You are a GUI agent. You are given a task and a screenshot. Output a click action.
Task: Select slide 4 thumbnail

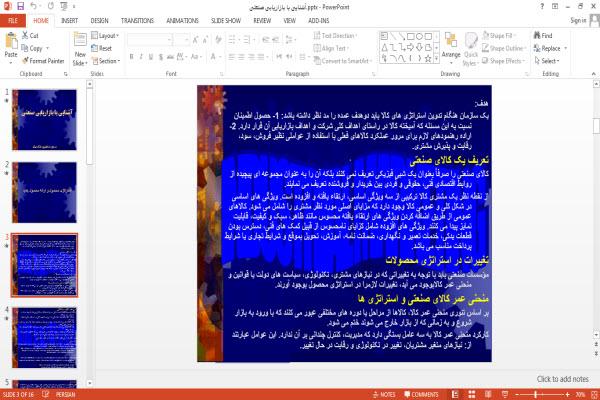click(x=44, y=338)
